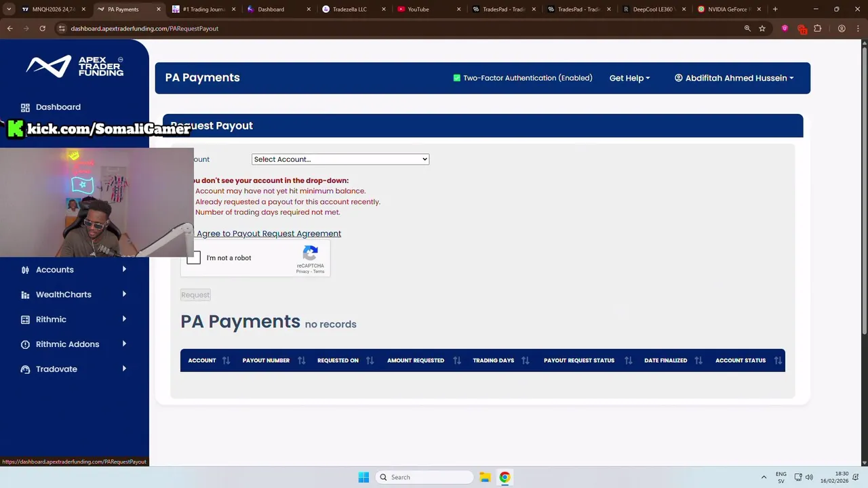
Task: Click the Chrome taskbar icon
Action: coord(505,477)
